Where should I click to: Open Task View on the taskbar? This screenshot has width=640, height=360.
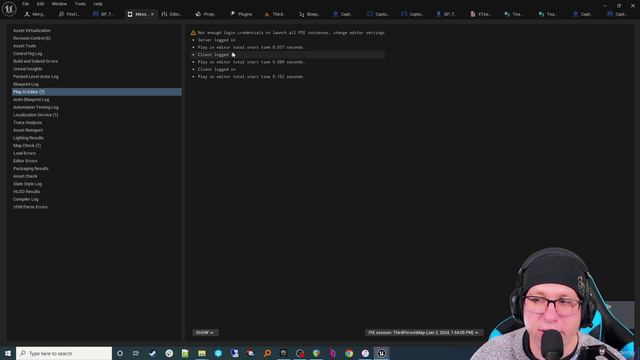click(x=136, y=353)
